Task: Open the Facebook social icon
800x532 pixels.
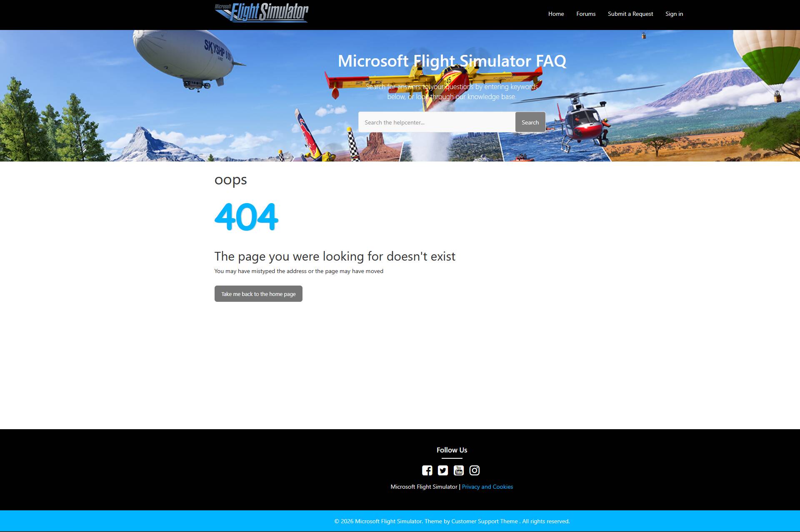Action: (x=427, y=470)
